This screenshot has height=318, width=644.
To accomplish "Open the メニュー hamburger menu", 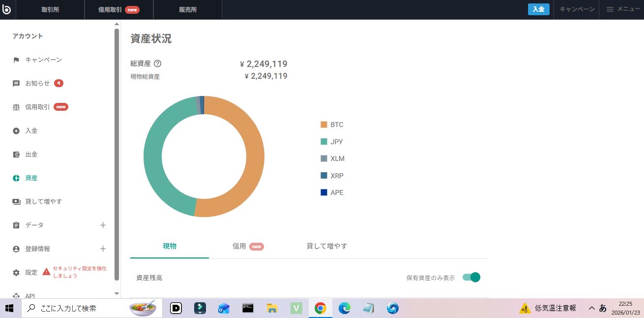I will pyautogui.click(x=622, y=9).
